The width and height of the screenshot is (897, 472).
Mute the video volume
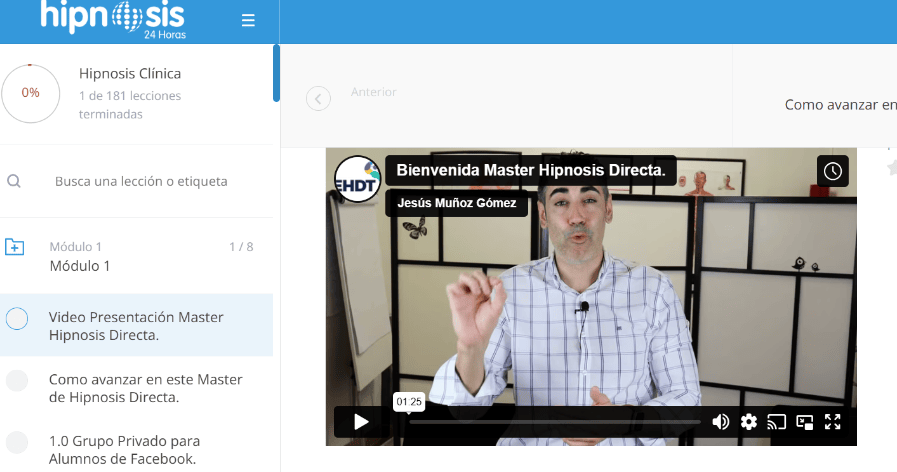click(720, 422)
